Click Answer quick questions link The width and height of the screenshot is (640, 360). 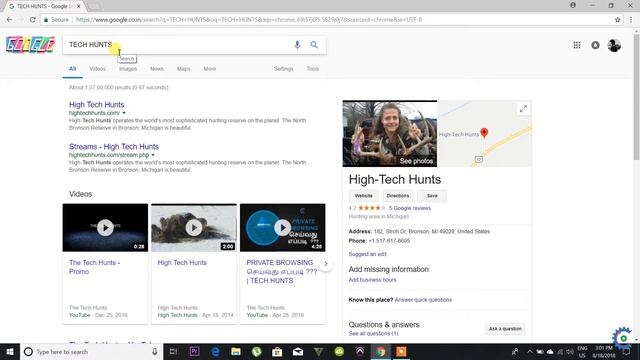pos(423,300)
